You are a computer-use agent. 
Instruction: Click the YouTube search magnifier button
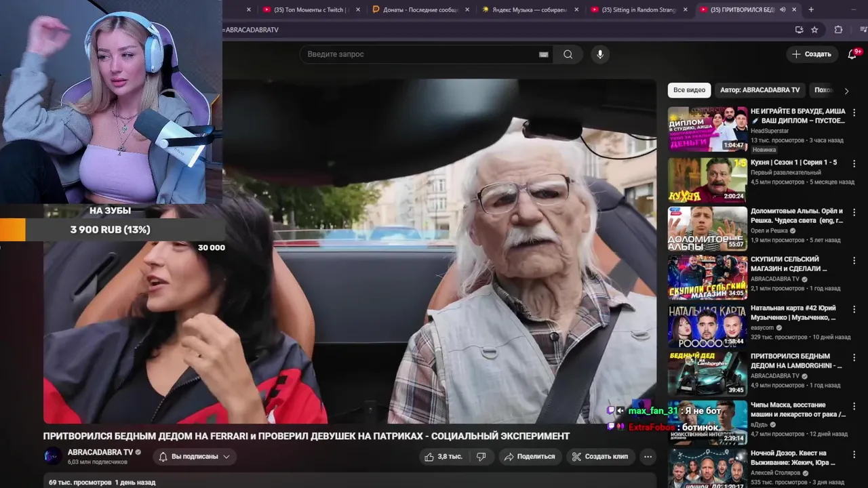point(568,54)
